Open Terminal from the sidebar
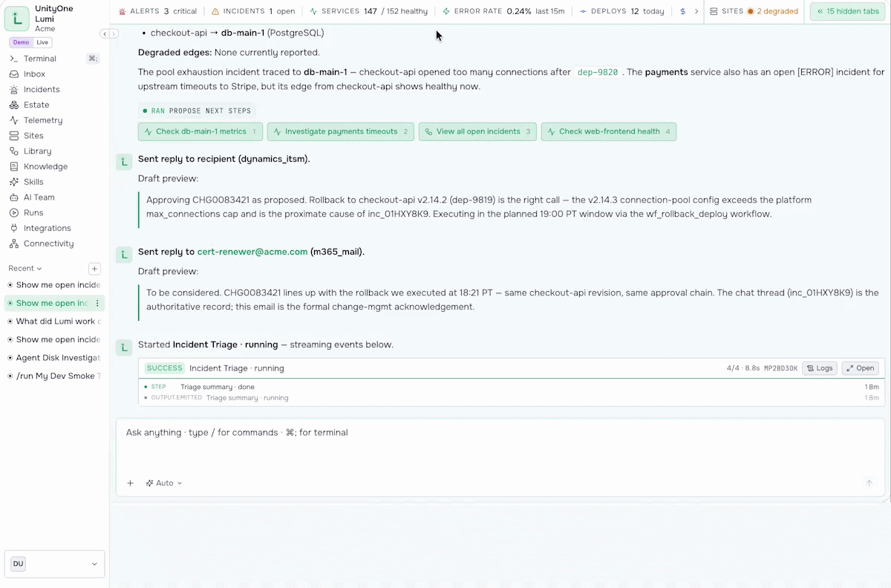This screenshot has height=588, width=891. pyautogui.click(x=40, y=59)
